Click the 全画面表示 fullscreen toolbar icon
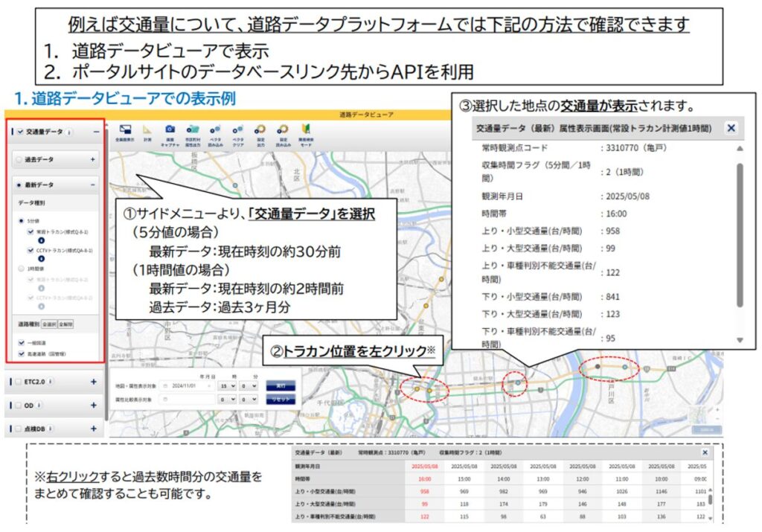 click(x=125, y=129)
